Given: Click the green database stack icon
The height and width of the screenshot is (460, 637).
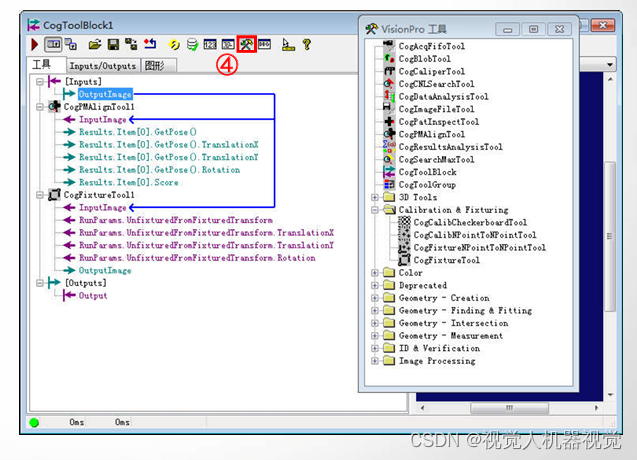Looking at the screenshot, I should coord(192,44).
